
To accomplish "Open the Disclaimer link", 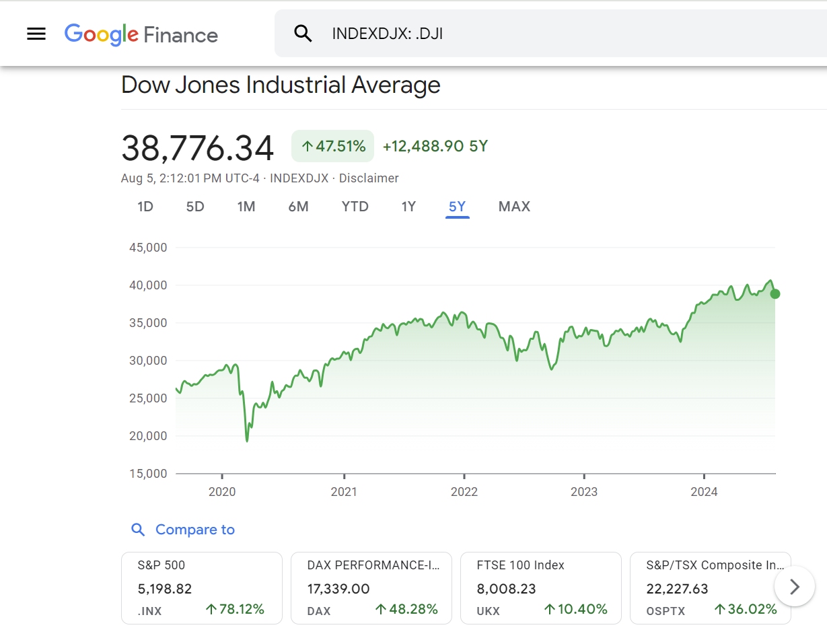I will [x=369, y=178].
